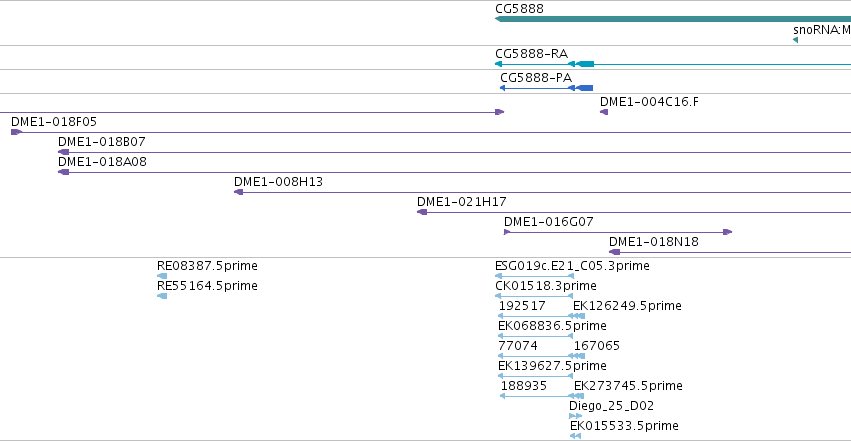
Task: Click the DME1-018F05 start arrowhead
Action: [x=17, y=132]
